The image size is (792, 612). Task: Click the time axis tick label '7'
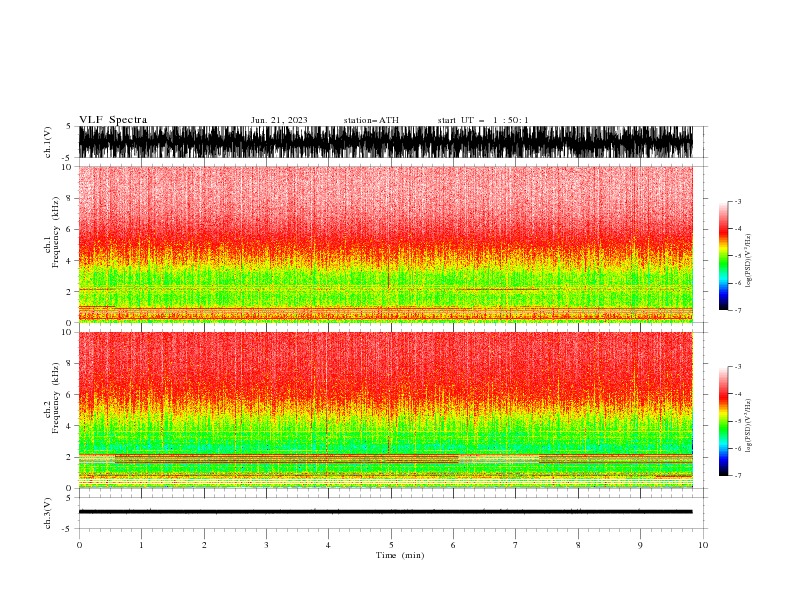pos(516,545)
